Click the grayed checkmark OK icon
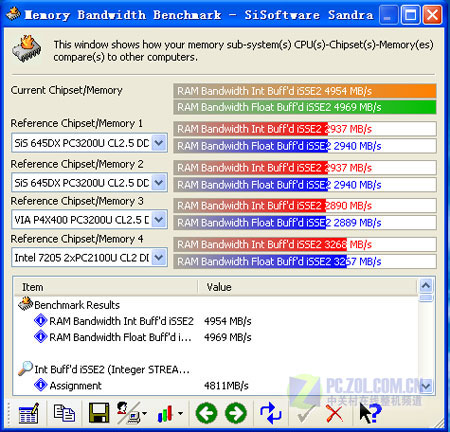 coord(306,414)
